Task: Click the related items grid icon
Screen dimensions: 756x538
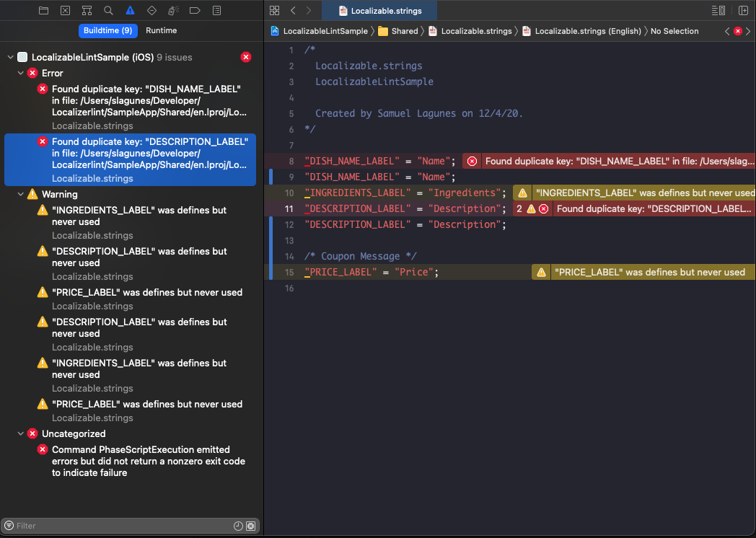Action: pyautogui.click(x=274, y=10)
